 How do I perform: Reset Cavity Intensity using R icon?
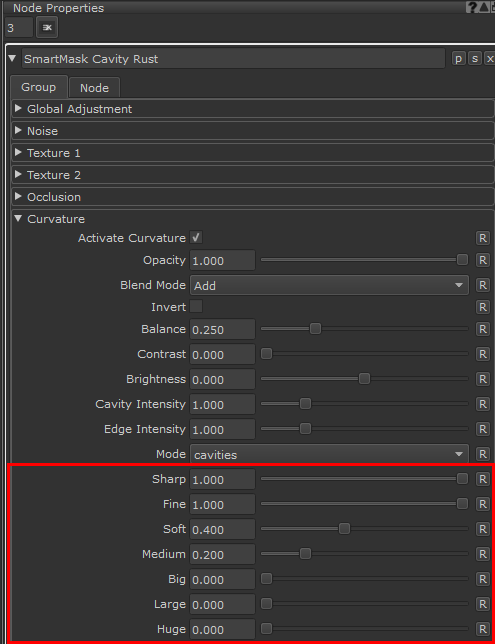tap(483, 404)
